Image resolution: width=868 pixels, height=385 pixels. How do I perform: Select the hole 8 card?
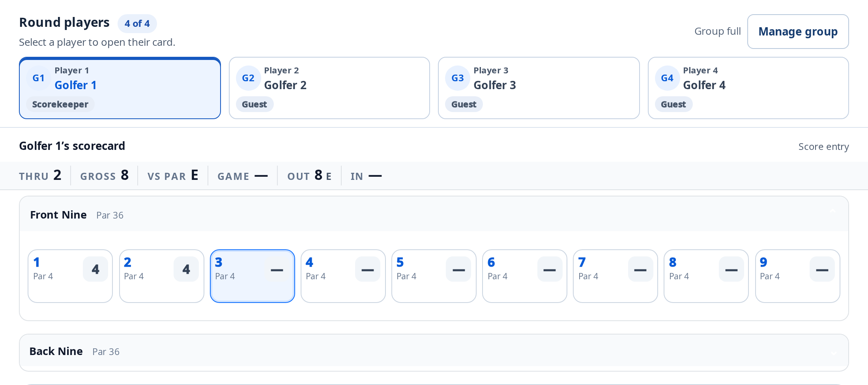(706, 276)
